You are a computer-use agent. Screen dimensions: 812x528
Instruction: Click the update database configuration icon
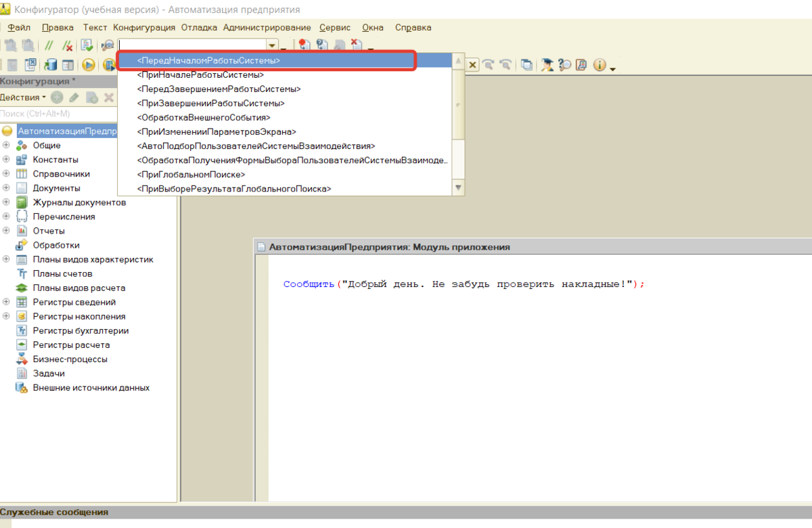51,65
